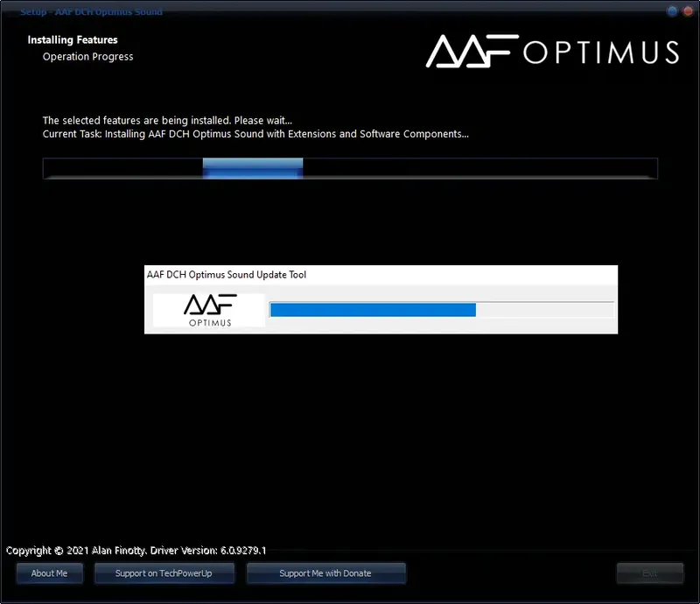Click Support Me with Donate
Viewport: 700px width, 604px height.
[x=325, y=573]
